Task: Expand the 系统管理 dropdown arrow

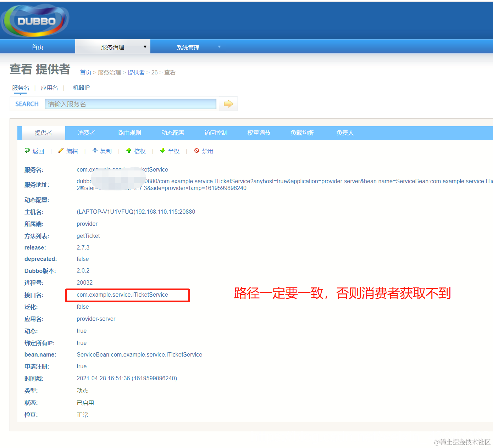Action: tap(219, 47)
